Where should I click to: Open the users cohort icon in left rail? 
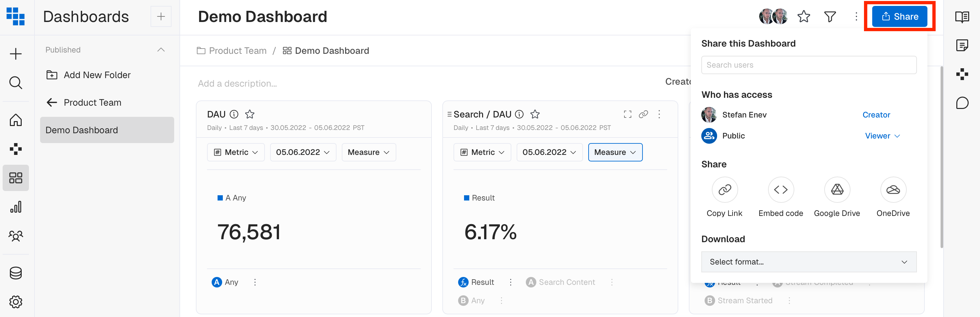coord(15,236)
